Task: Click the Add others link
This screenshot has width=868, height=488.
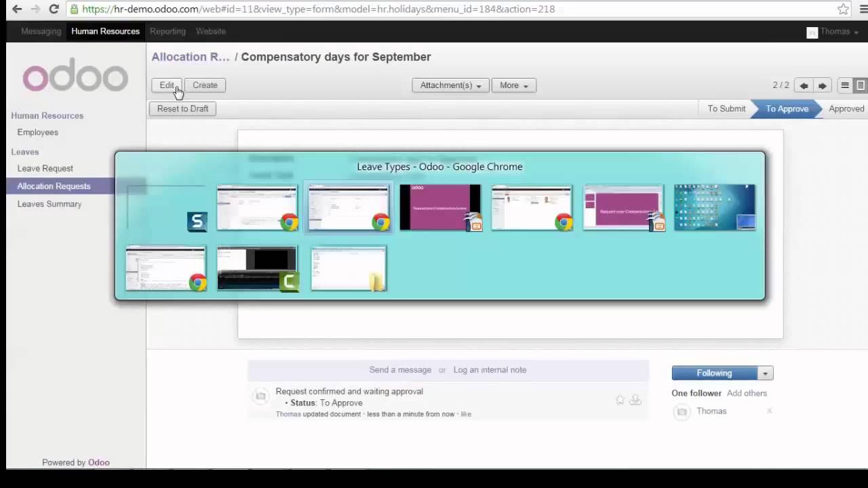Action: click(x=747, y=393)
